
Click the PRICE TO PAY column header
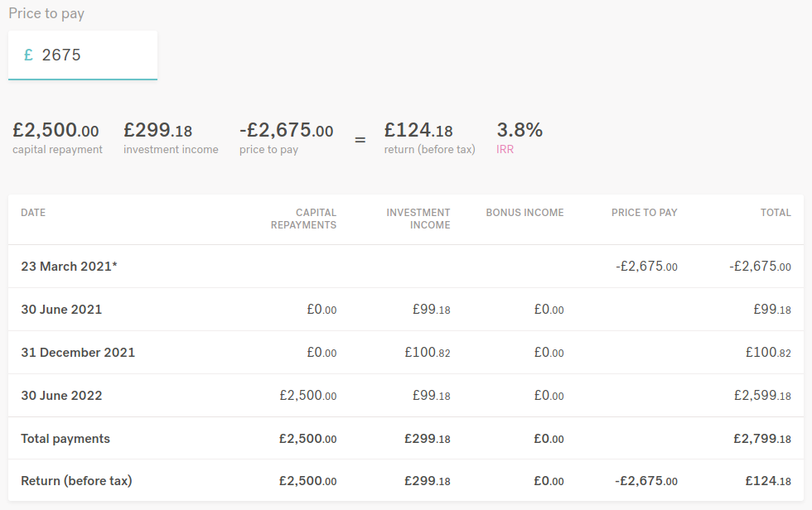click(x=644, y=213)
